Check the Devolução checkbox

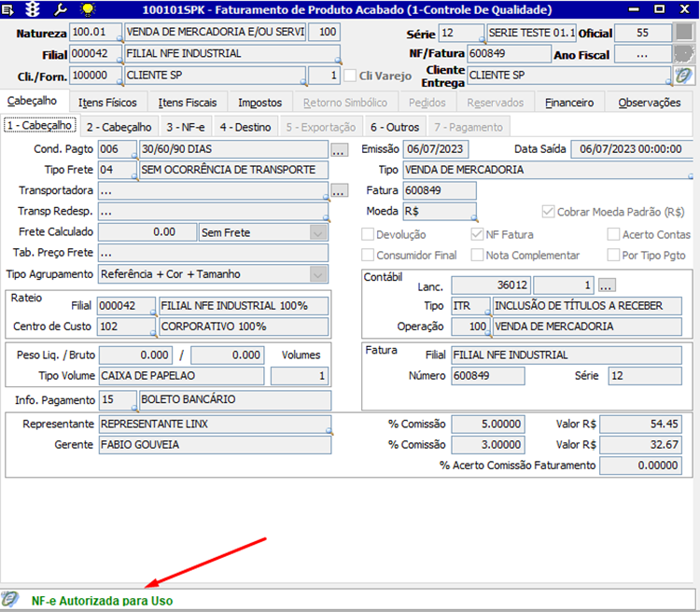click(368, 234)
